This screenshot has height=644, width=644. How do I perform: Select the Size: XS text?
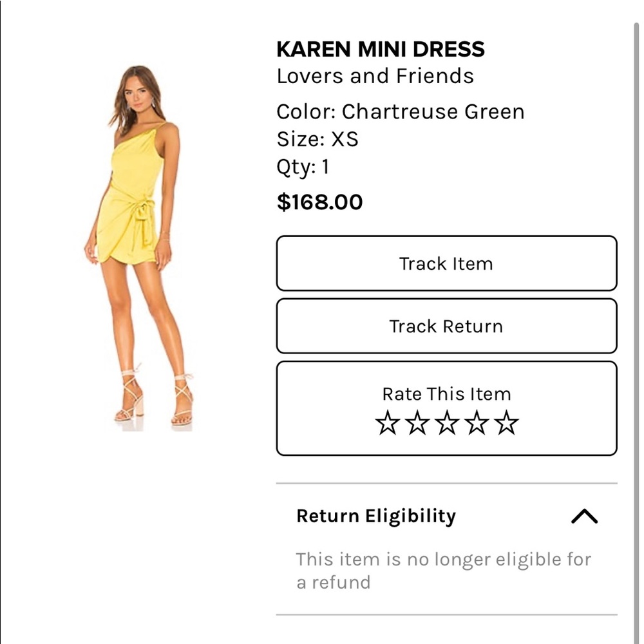click(x=317, y=139)
